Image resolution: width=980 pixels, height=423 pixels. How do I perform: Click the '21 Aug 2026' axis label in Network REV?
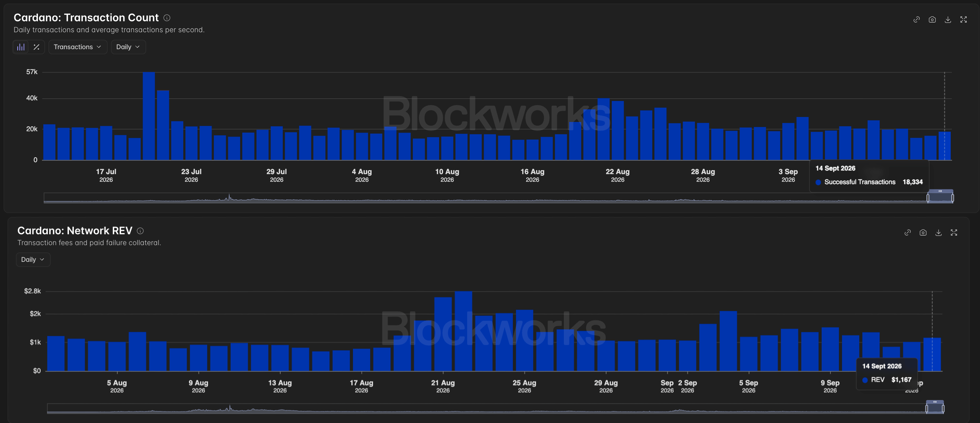pos(443,386)
